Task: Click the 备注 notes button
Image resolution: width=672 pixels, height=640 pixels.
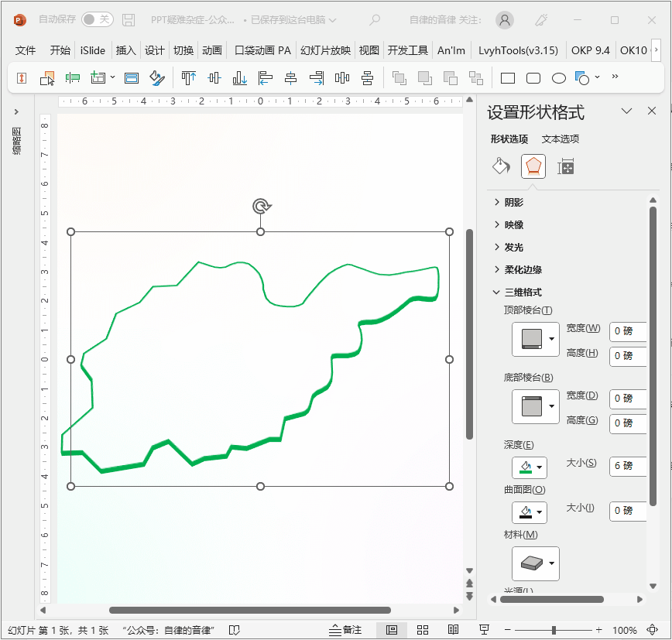Action: click(x=345, y=630)
